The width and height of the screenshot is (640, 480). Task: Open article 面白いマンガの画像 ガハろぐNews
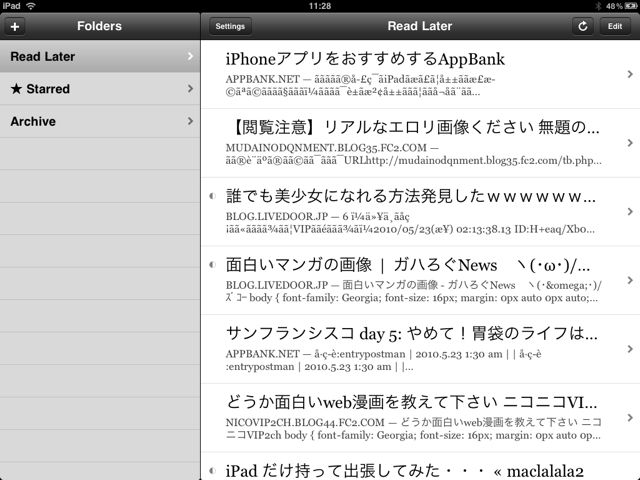pos(420,280)
